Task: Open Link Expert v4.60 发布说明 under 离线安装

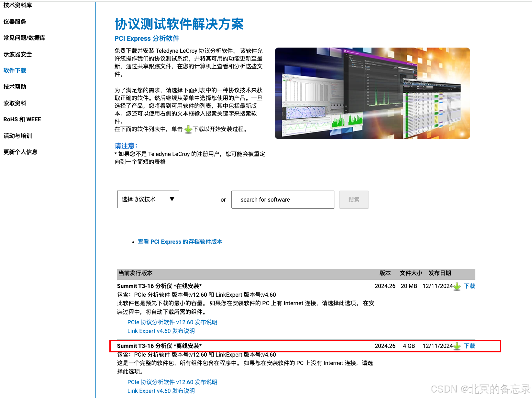Action: point(161,391)
